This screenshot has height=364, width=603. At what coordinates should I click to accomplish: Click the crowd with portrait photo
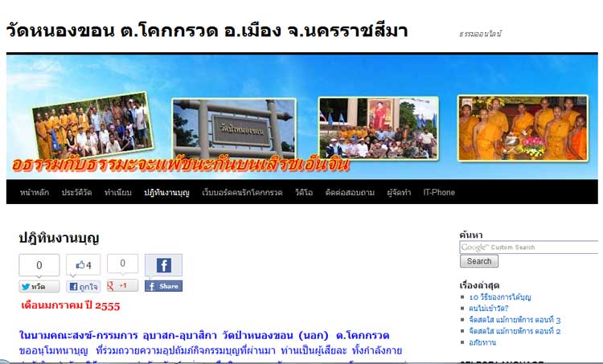click(379, 128)
